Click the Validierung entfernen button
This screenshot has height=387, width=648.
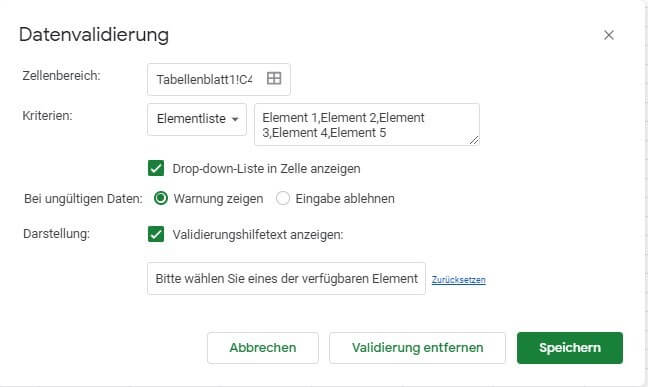pyautogui.click(x=417, y=348)
